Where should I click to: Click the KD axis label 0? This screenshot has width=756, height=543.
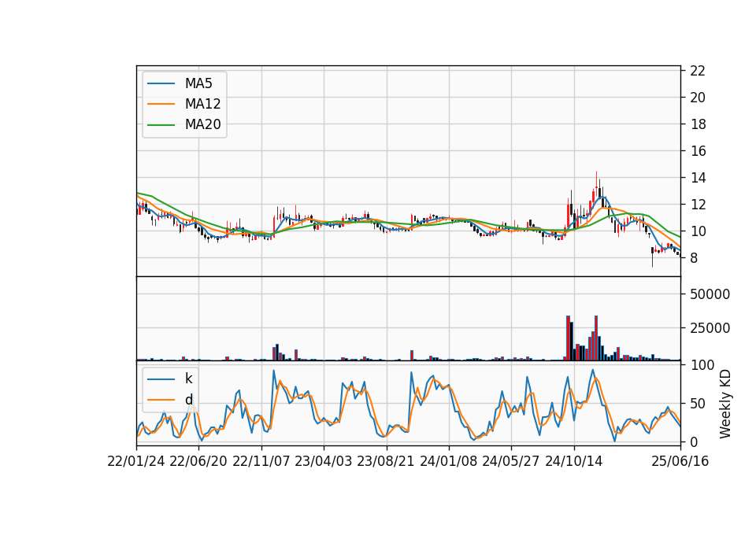694,441
